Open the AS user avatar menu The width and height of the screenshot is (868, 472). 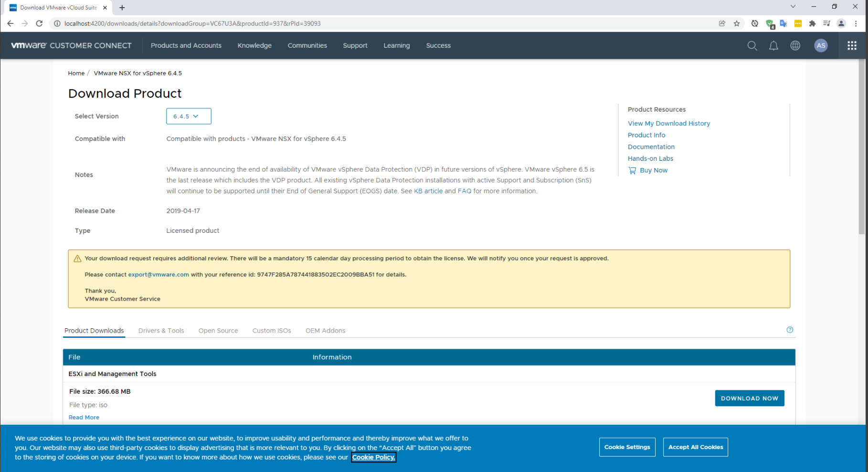(821, 46)
